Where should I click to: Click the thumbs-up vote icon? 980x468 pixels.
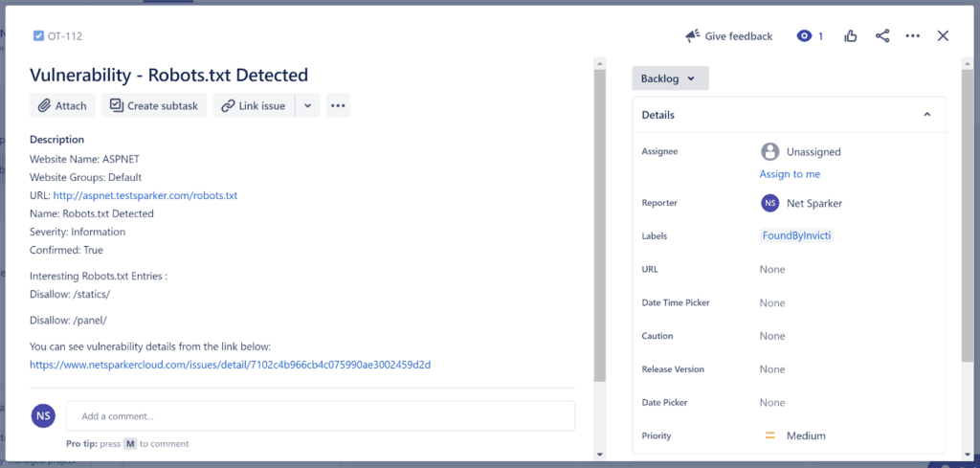[851, 36]
